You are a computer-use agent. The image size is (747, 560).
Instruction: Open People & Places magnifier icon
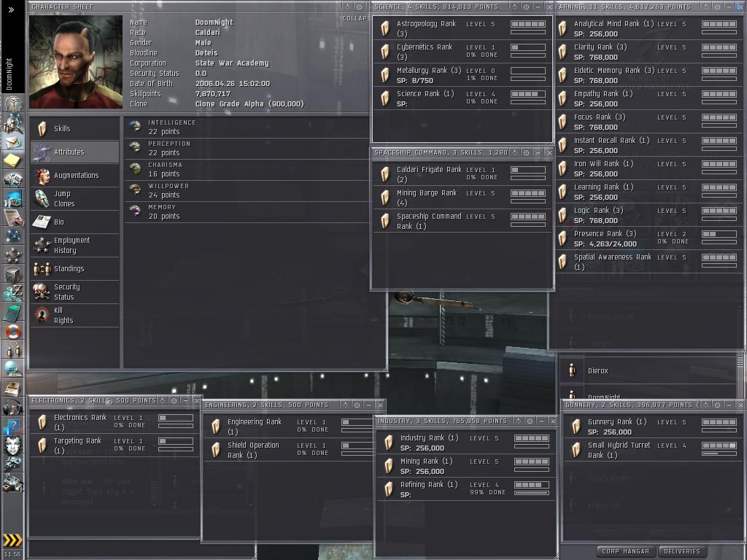[x=12, y=122]
